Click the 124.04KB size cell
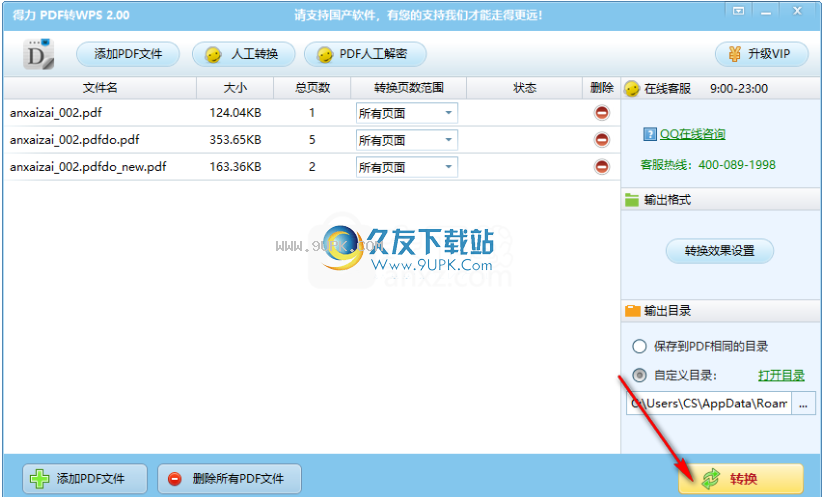 pyautogui.click(x=235, y=113)
